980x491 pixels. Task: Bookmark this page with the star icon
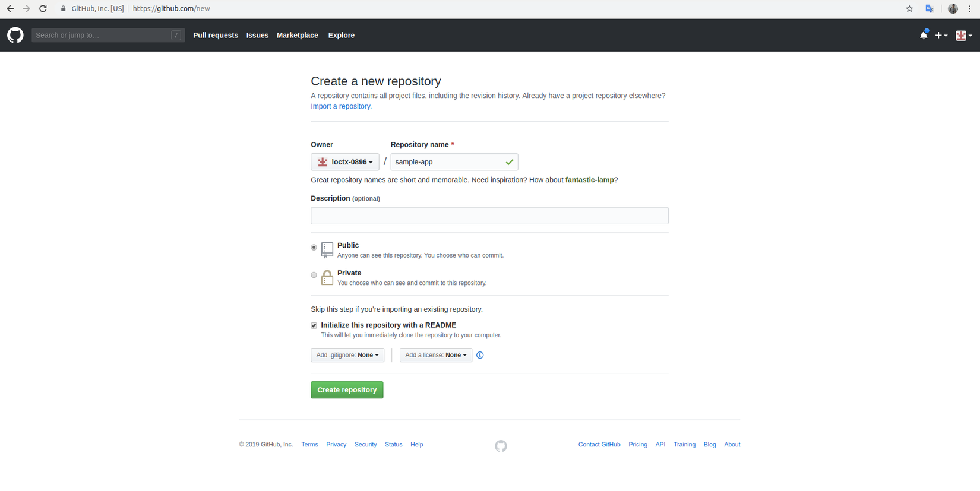909,9
